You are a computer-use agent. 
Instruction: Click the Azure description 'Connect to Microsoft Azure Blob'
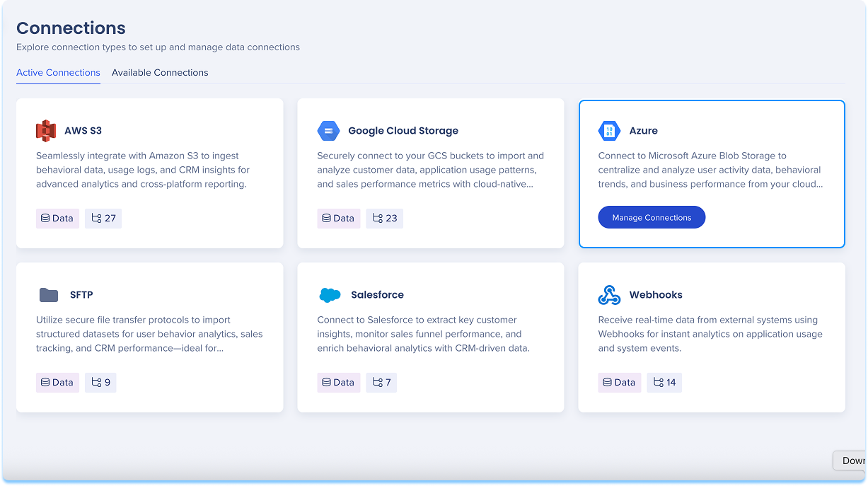(x=711, y=170)
